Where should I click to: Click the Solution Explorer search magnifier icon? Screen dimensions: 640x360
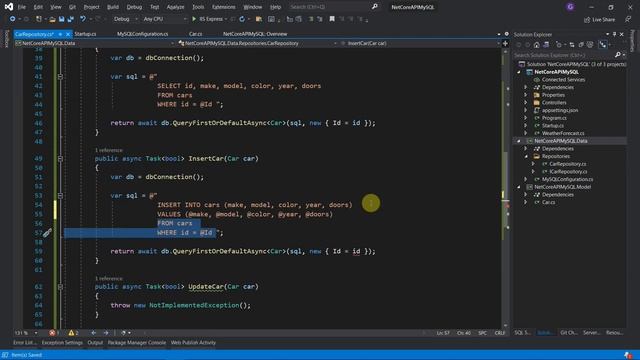(x=618, y=55)
